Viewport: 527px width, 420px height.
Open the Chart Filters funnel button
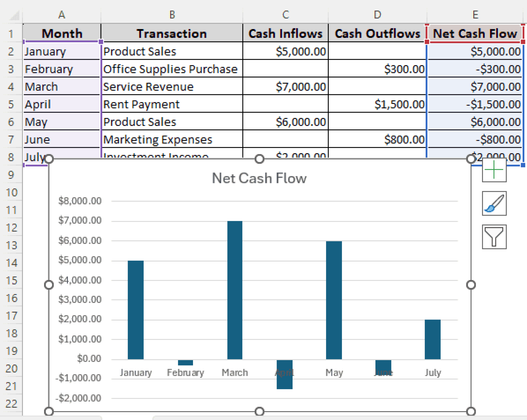(x=494, y=237)
